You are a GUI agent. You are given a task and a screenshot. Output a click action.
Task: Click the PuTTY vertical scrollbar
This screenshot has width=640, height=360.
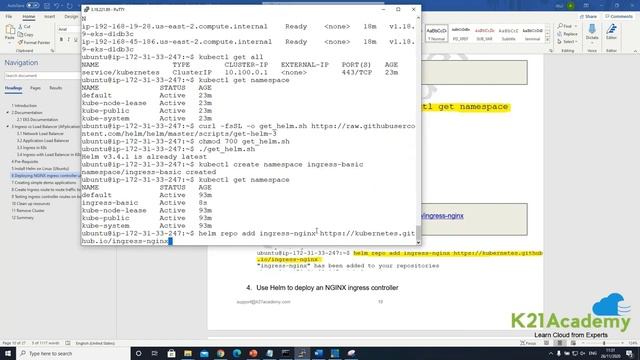point(418,130)
